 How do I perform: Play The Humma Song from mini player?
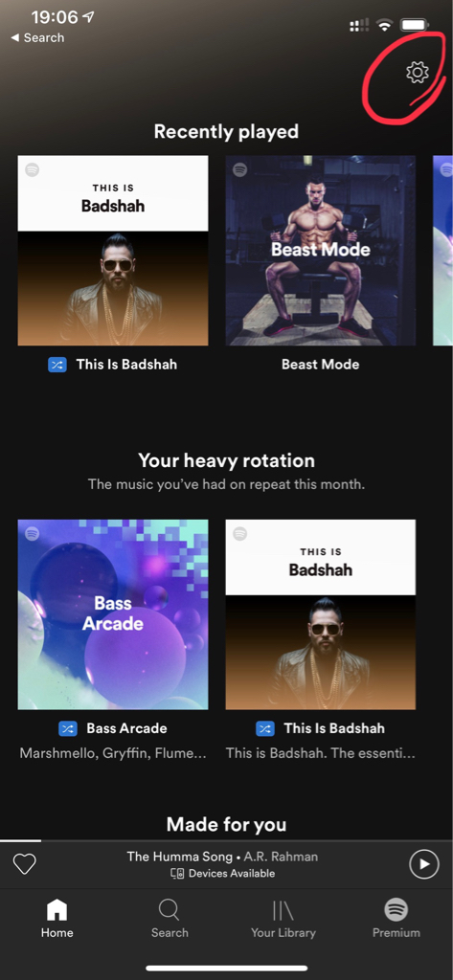(423, 864)
